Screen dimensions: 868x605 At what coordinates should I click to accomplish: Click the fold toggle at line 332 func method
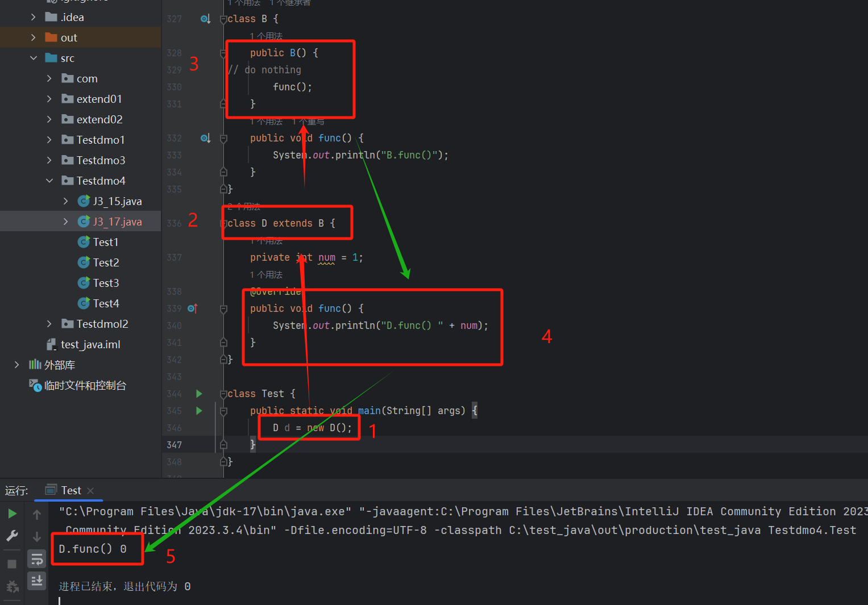(x=223, y=138)
